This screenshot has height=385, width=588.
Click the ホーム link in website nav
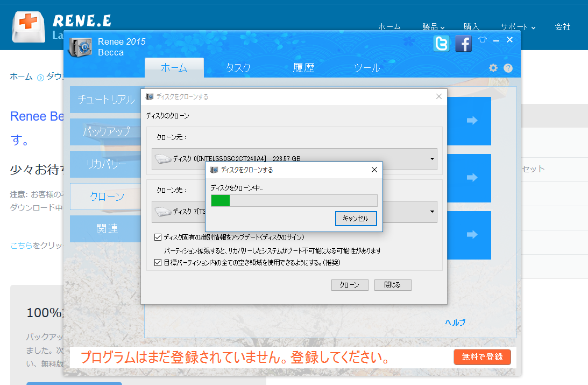click(x=389, y=26)
